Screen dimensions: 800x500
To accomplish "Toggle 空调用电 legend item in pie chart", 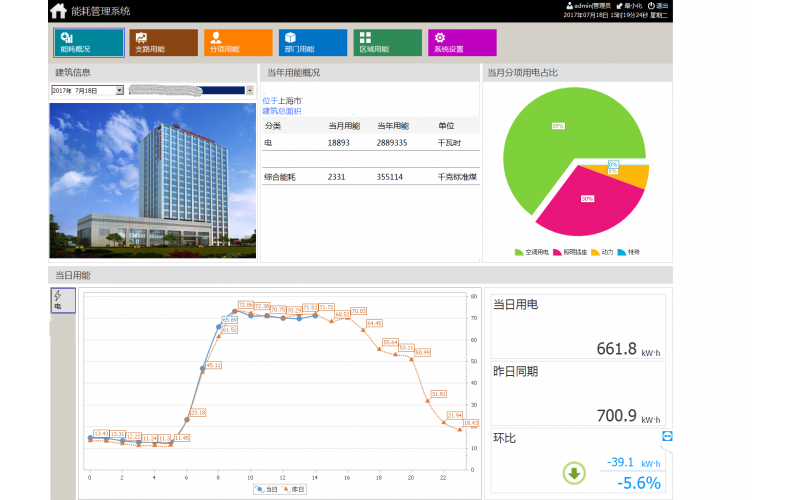I will tap(532, 252).
